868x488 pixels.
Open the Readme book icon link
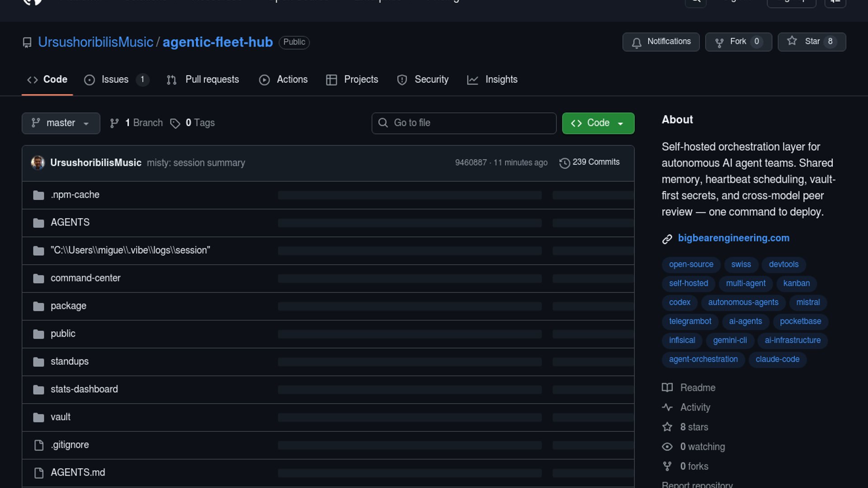667,388
